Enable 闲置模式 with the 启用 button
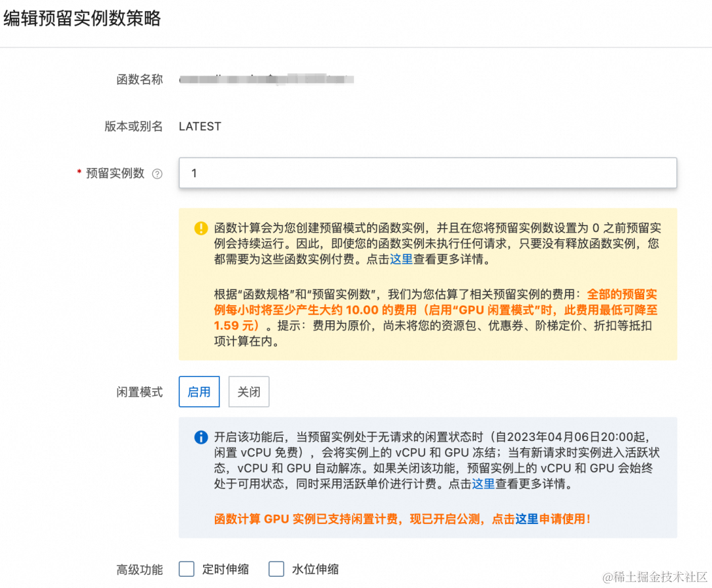This screenshot has width=712, height=588. 198,392
